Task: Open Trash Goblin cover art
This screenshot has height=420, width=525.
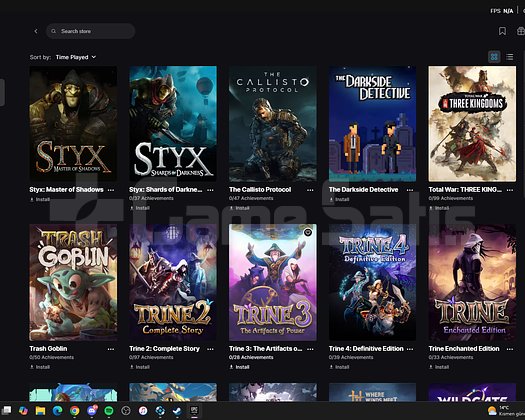Action: point(73,282)
